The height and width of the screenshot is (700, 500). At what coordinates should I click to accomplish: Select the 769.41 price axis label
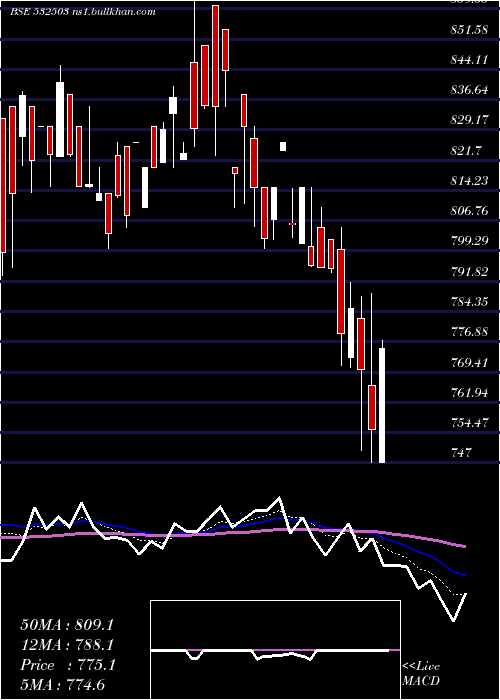[469, 362]
